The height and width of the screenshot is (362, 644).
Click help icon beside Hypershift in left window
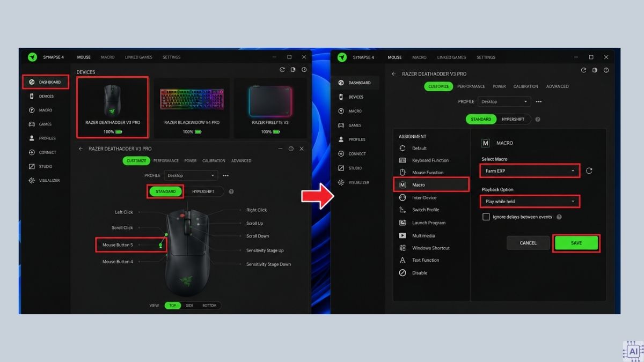pyautogui.click(x=231, y=191)
